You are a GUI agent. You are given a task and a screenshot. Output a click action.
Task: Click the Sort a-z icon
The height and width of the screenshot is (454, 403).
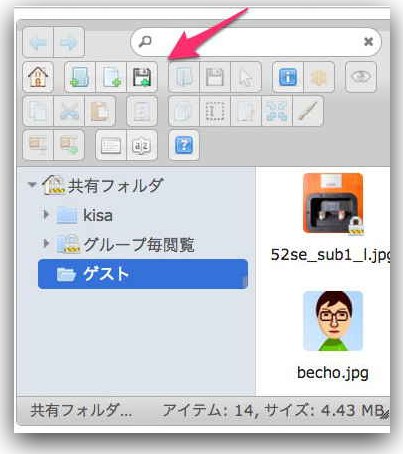142,146
